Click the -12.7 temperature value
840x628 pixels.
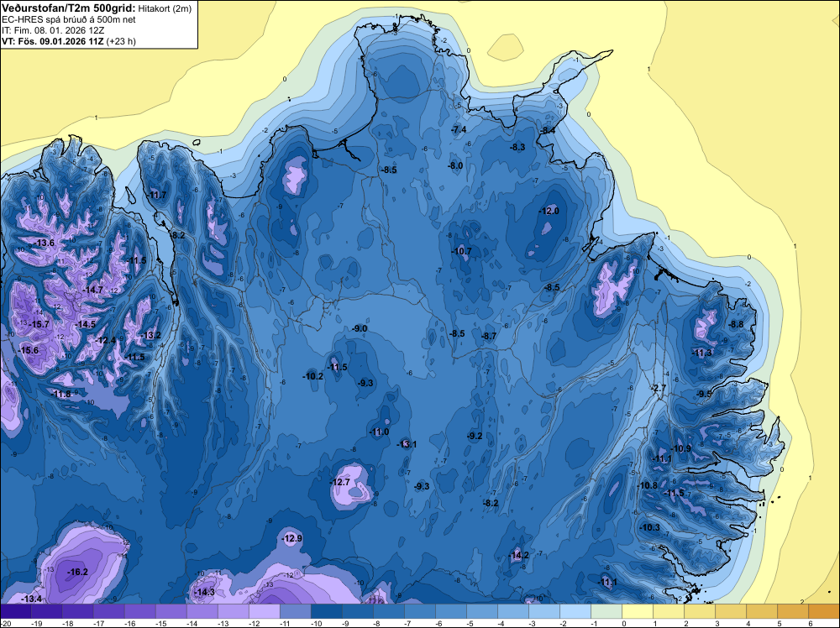coord(339,483)
